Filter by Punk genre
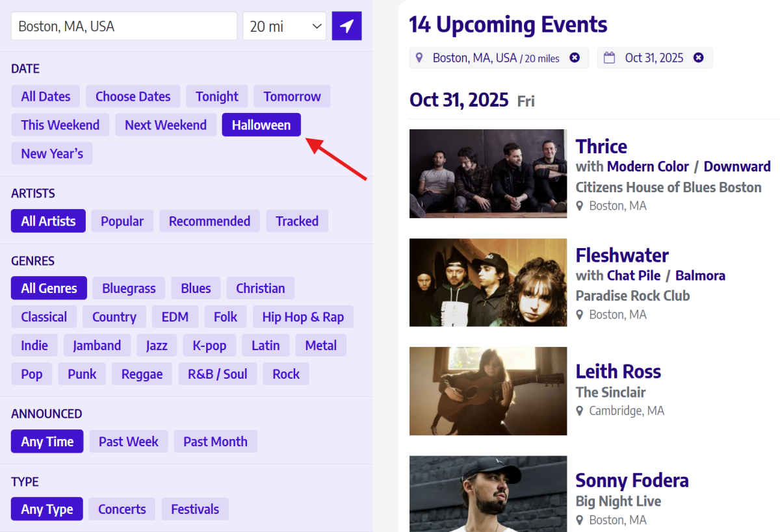Screen dimensions: 780x532 point(82,374)
